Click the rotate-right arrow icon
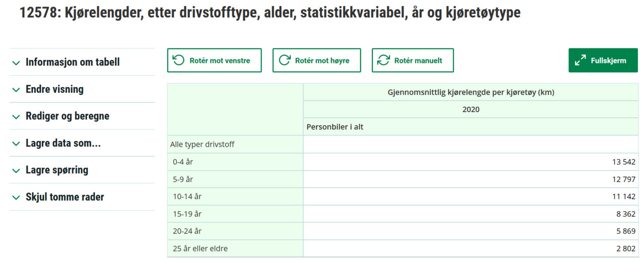 pos(284,60)
